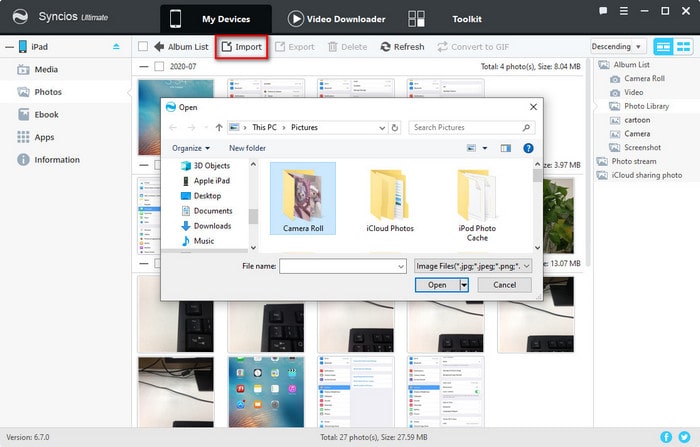The height and width of the screenshot is (447, 700).
Task: Open the Syncios hamburger menu
Action: point(624,11)
